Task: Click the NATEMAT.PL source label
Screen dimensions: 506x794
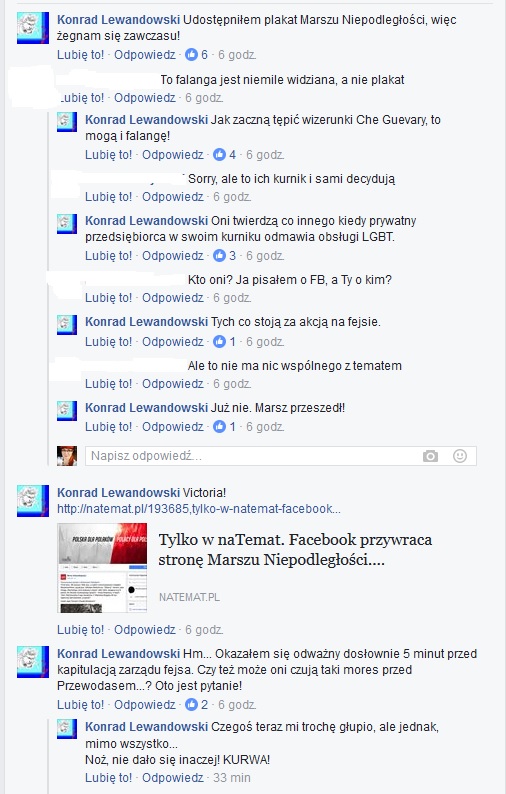Action: (x=189, y=598)
